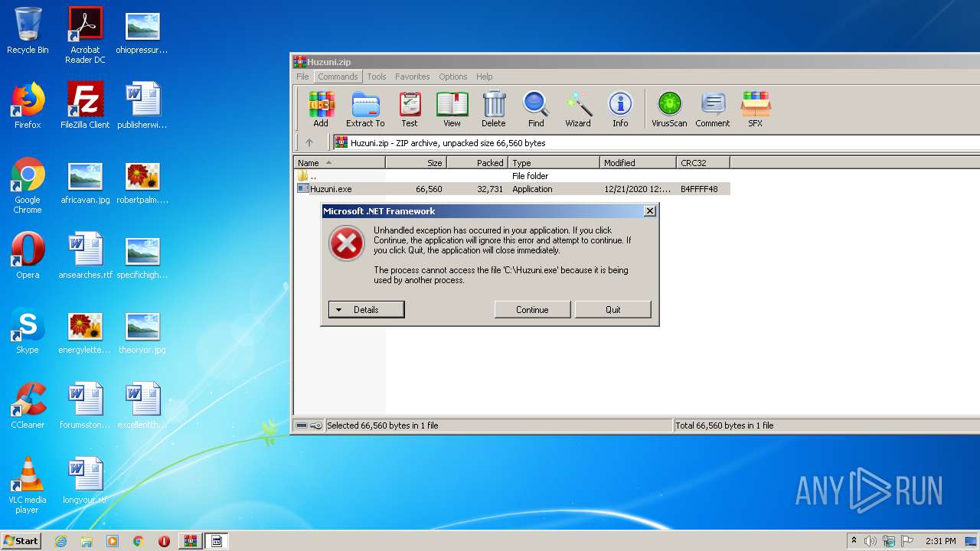The image size is (980, 551).
Task: Click the clock showing 2:31 PM
Action: [x=940, y=541]
